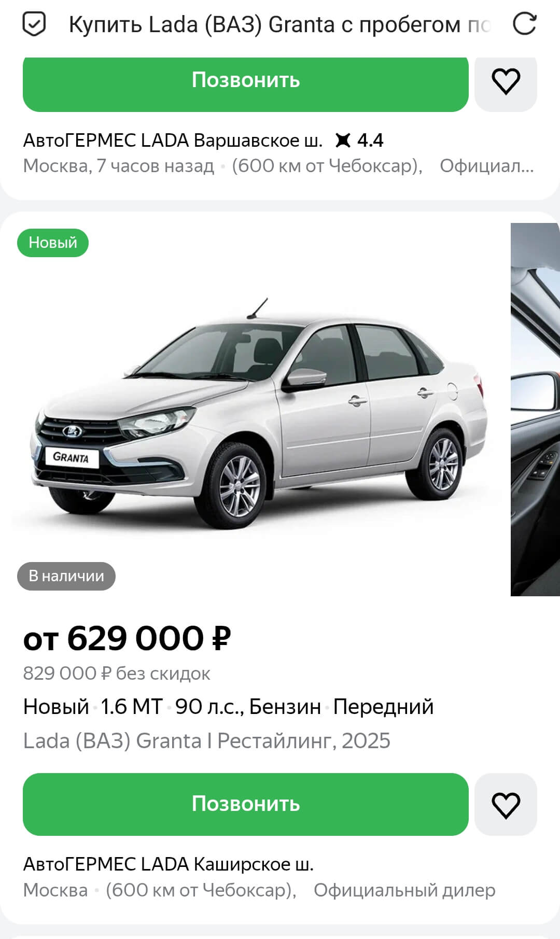This screenshot has height=939, width=560.
Task: Open the от 629 000 ₽ price details
Action: (127, 638)
